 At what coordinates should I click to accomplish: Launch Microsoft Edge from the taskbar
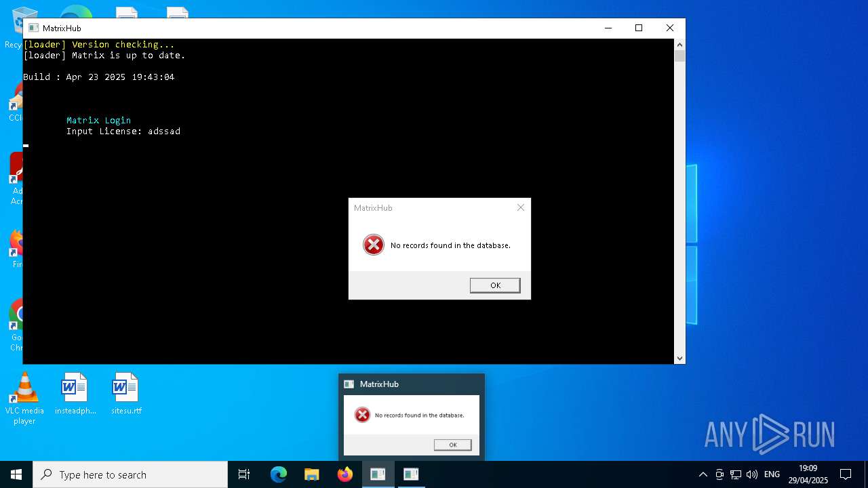point(279,474)
